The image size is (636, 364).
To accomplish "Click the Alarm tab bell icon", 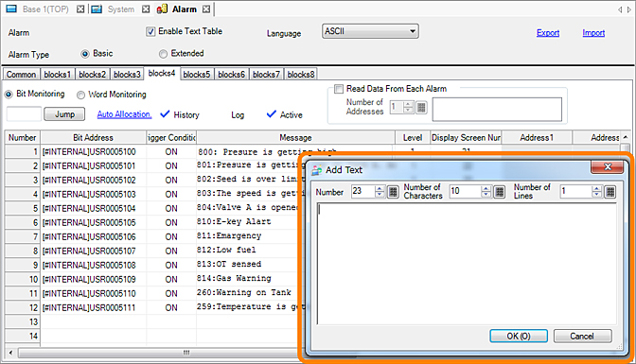I will coord(162,9).
